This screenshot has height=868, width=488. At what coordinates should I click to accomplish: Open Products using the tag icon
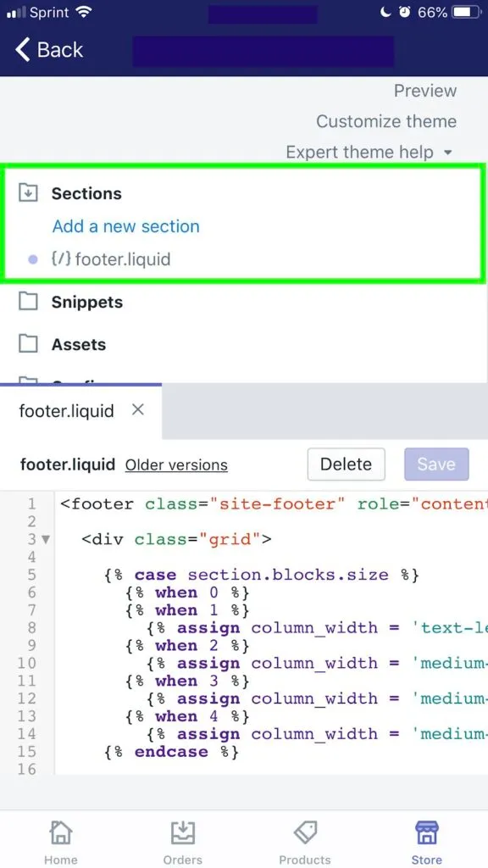tap(304, 833)
